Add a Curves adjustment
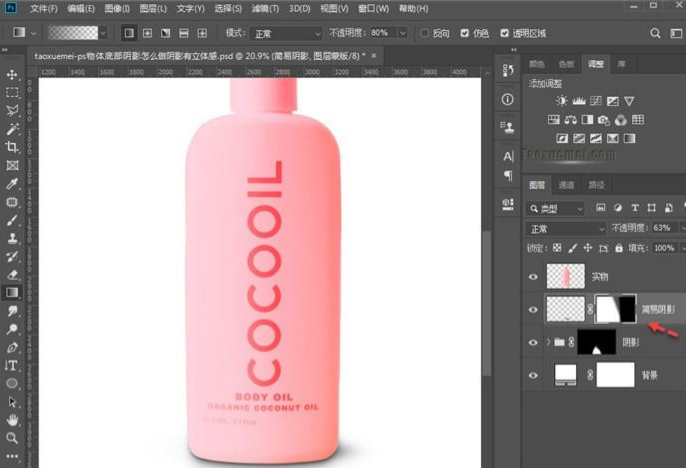686x468 pixels. coord(596,101)
